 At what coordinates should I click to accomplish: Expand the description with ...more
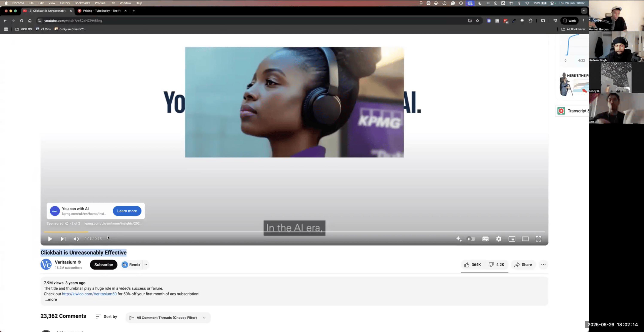pyautogui.click(x=51, y=300)
